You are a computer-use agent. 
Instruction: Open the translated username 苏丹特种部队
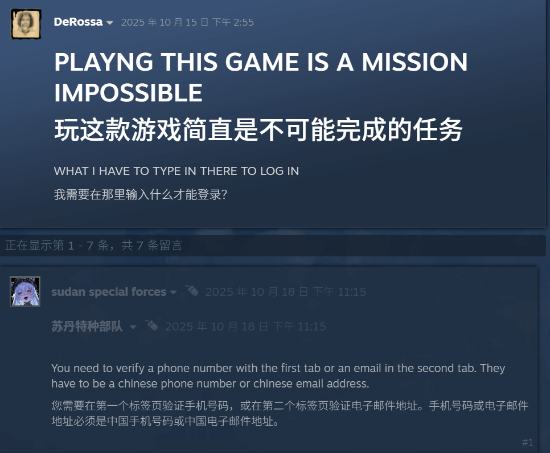87,327
